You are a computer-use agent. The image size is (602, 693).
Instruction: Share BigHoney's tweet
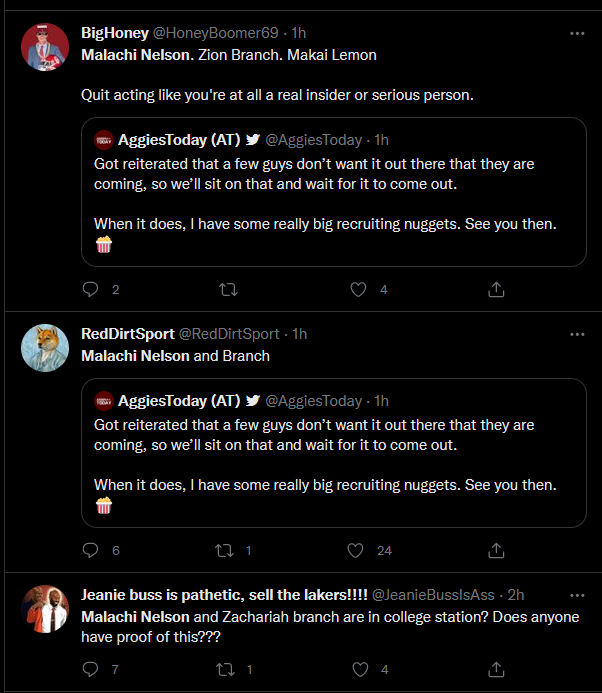coord(495,290)
